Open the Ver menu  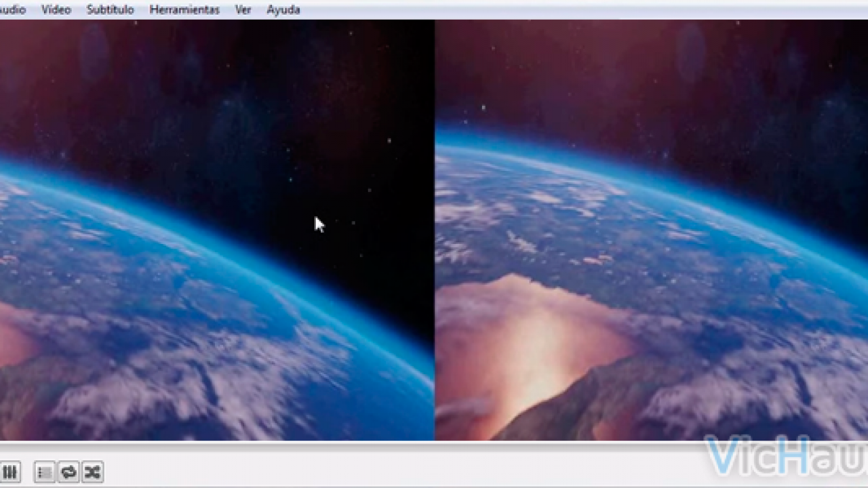(243, 9)
